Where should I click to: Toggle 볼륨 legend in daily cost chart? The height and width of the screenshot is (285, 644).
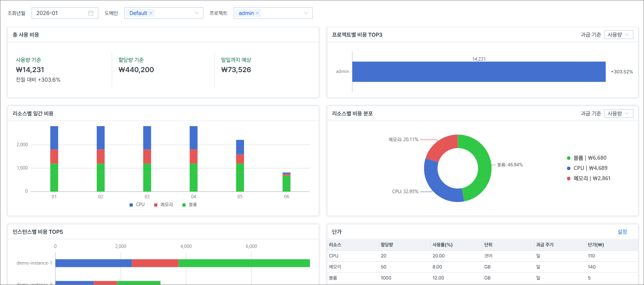coord(190,205)
